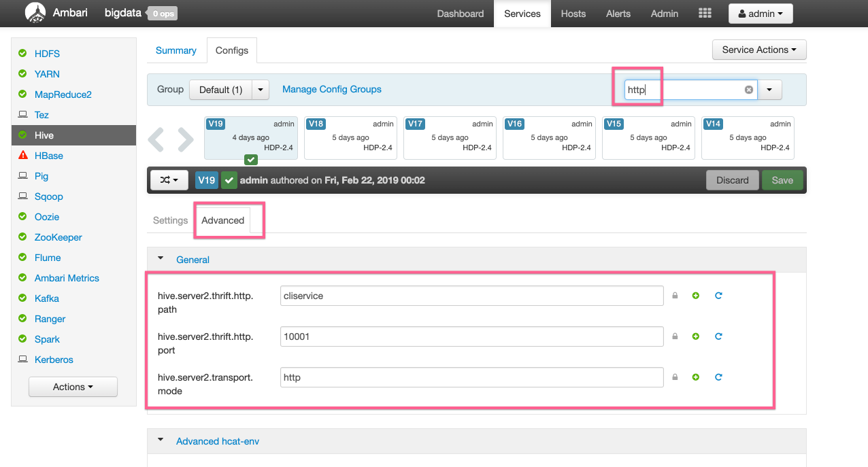Switch to the Settings tab

coord(170,220)
